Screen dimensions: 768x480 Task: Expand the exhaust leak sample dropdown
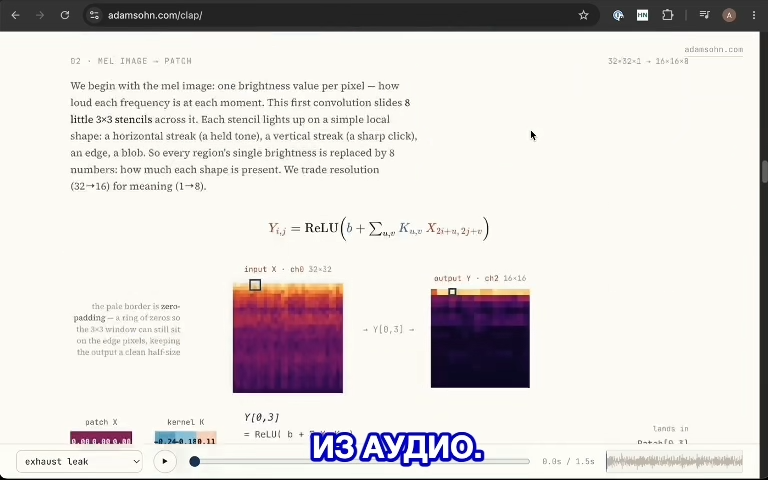pos(79,461)
